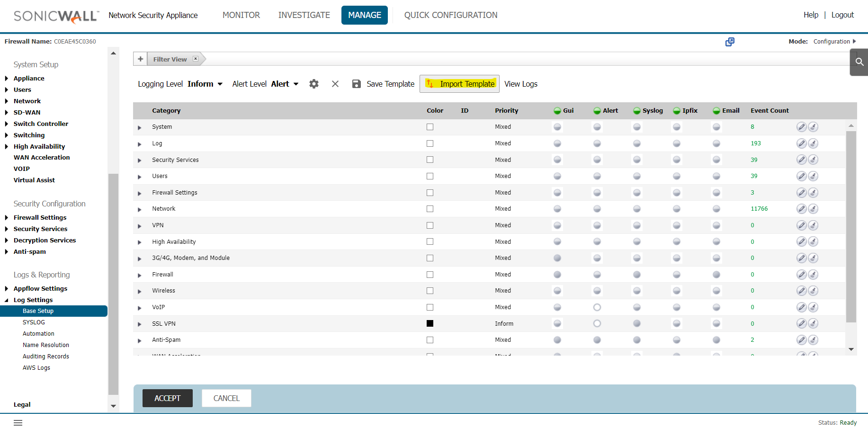Image resolution: width=868 pixels, height=428 pixels.
Task: Click table scrollbar down arrow
Action: click(851, 349)
